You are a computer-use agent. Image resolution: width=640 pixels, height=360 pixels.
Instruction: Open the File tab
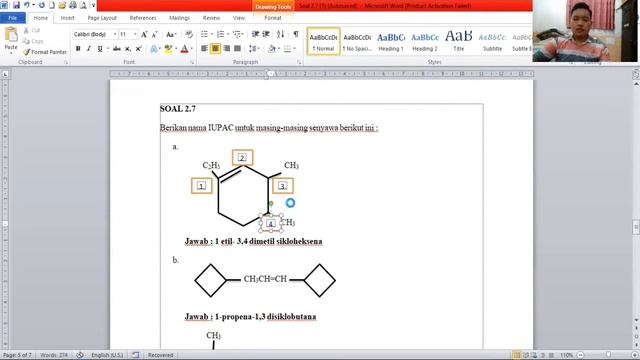pos(13,18)
